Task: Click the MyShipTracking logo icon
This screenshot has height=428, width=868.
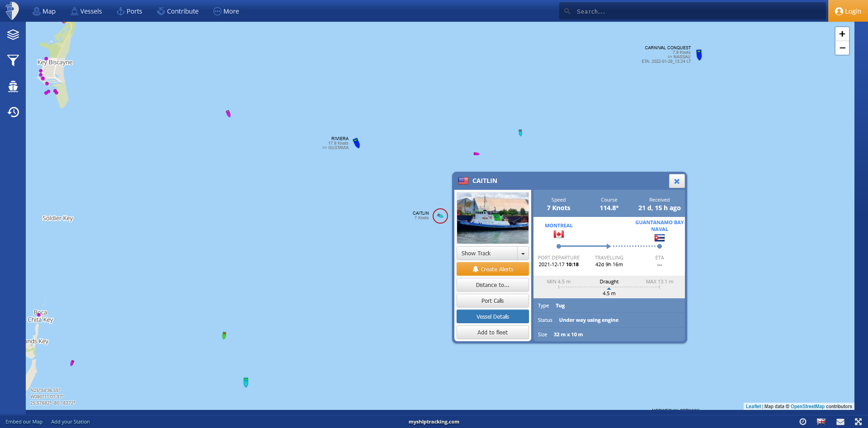Action: [x=12, y=11]
